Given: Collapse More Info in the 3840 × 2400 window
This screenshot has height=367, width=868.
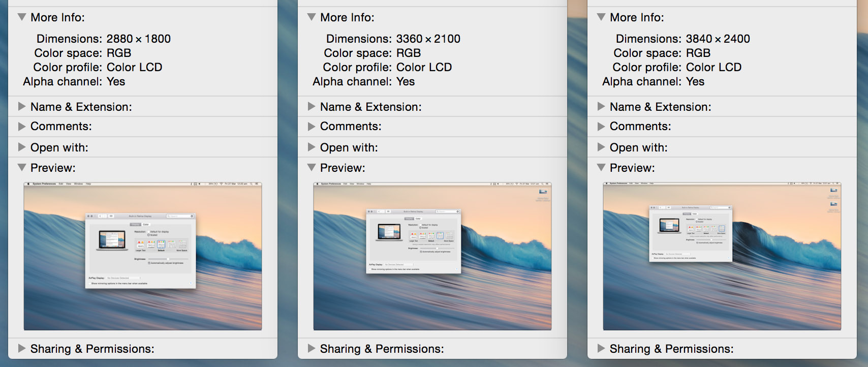Looking at the screenshot, I should [601, 17].
